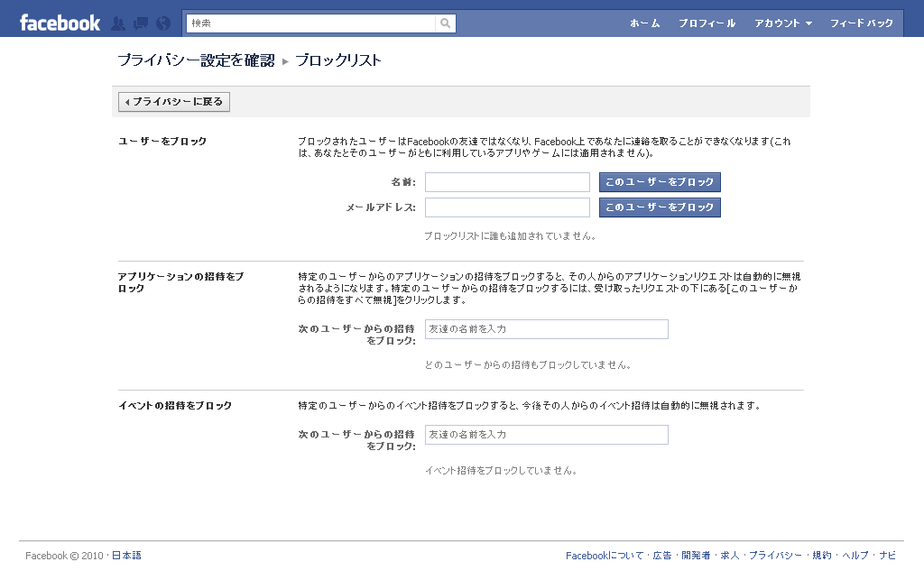Open the notifications globe icon
The image size is (924, 580).
pyautogui.click(x=163, y=23)
